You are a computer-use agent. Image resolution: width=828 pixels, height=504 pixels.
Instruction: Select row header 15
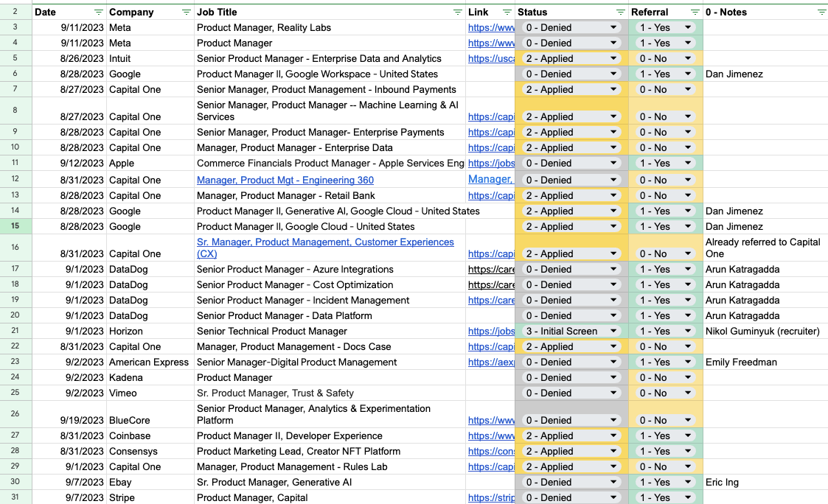tap(15, 226)
